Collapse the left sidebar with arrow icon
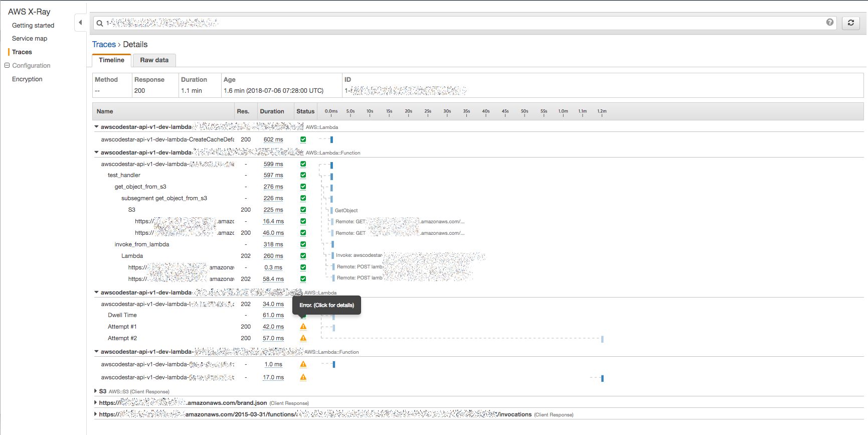Image resolution: width=868 pixels, height=435 pixels. (80, 23)
